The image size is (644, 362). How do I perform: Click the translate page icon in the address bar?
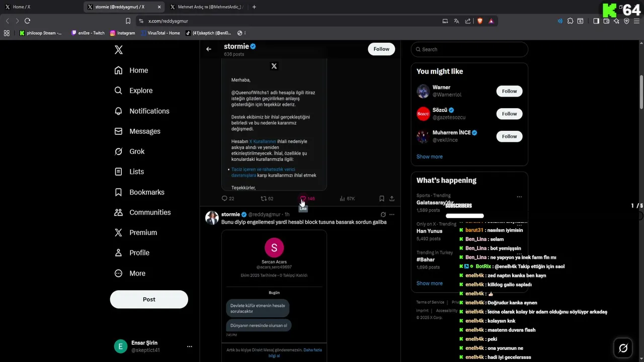(x=456, y=21)
